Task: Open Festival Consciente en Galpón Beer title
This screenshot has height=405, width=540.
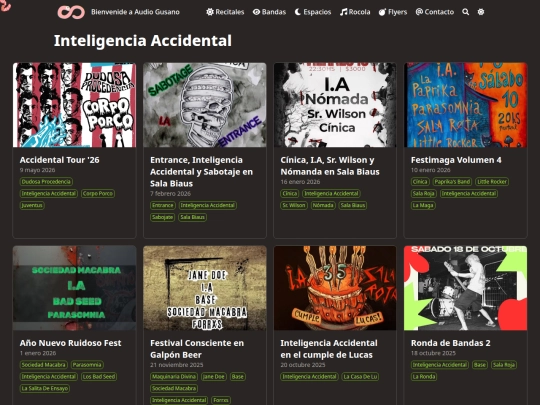Action: (x=197, y=349)
